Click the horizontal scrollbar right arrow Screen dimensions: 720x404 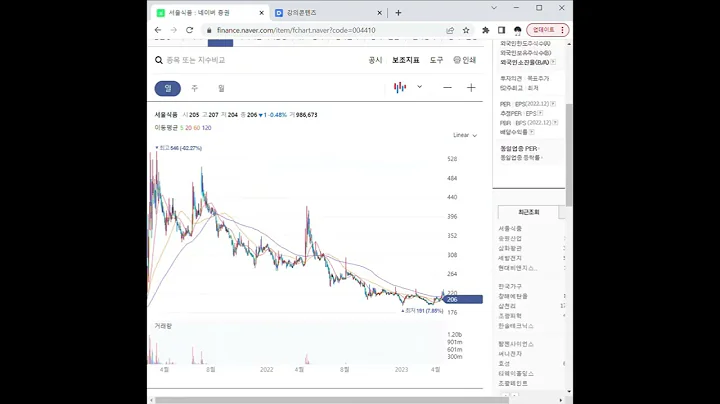click(x=561, y=400)
